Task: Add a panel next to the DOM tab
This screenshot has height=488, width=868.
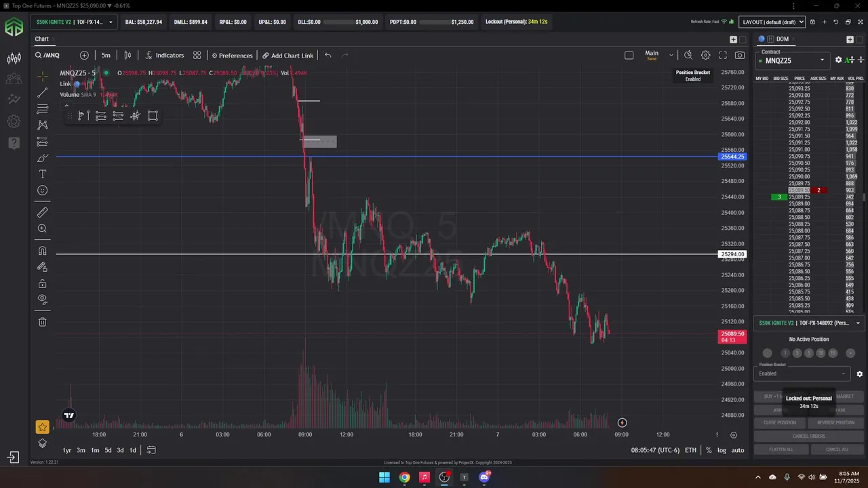Action: pyautogui.click(x=850, y=39)
